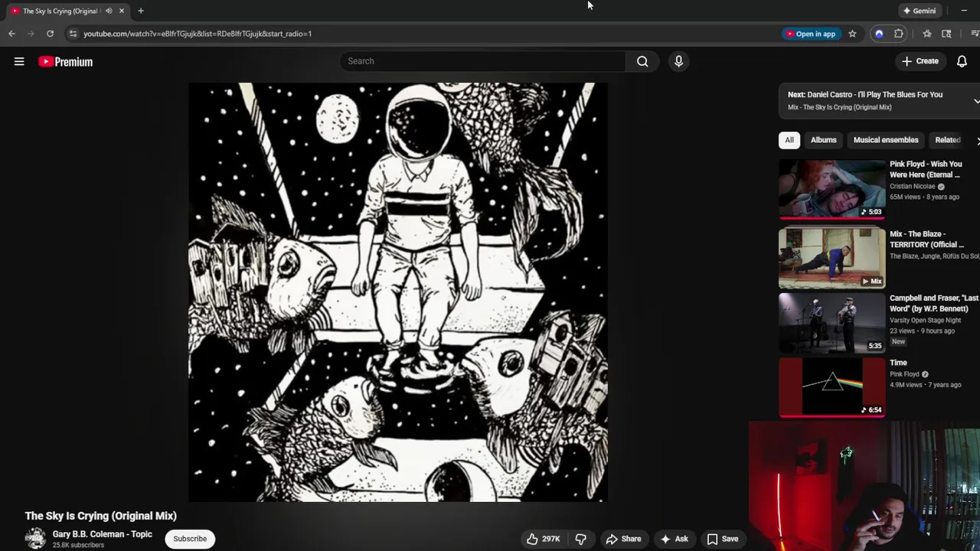The width and height of the screenshot is (980, 551).
Task: Click '25.8K subscribers' text
Action: [78, 546]
